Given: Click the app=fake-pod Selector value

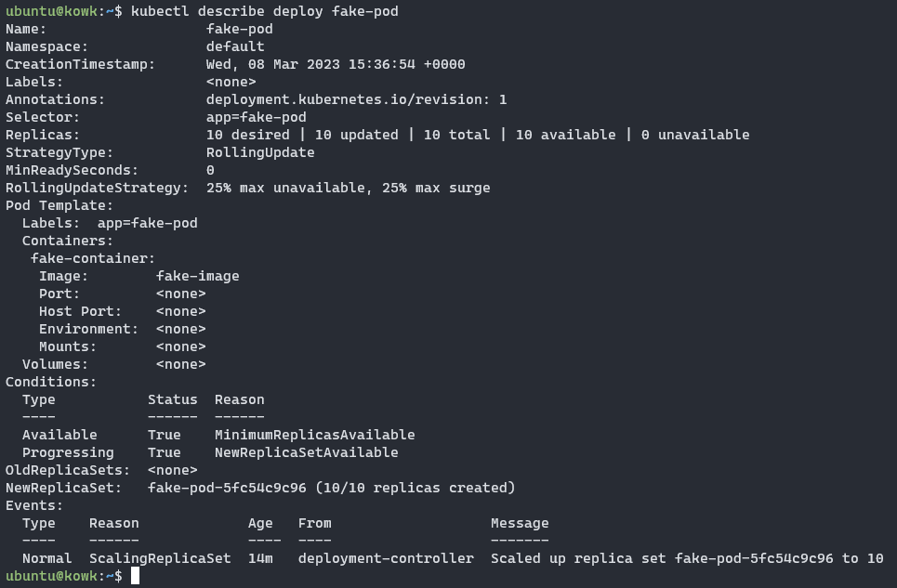Looking at the screenshot, I should coord(257,117).
